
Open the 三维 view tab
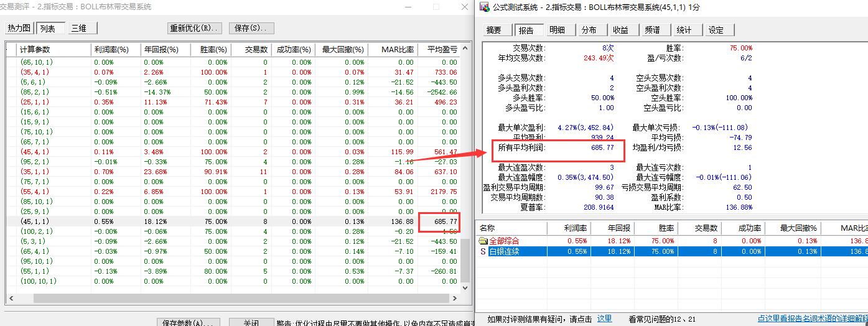pyautogui.click(x=82, y=28)
